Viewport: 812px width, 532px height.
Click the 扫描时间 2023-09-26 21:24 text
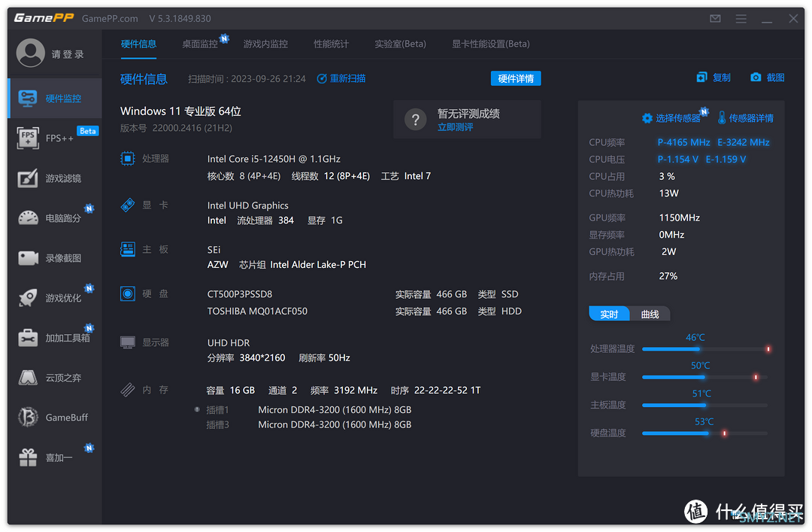247,79
